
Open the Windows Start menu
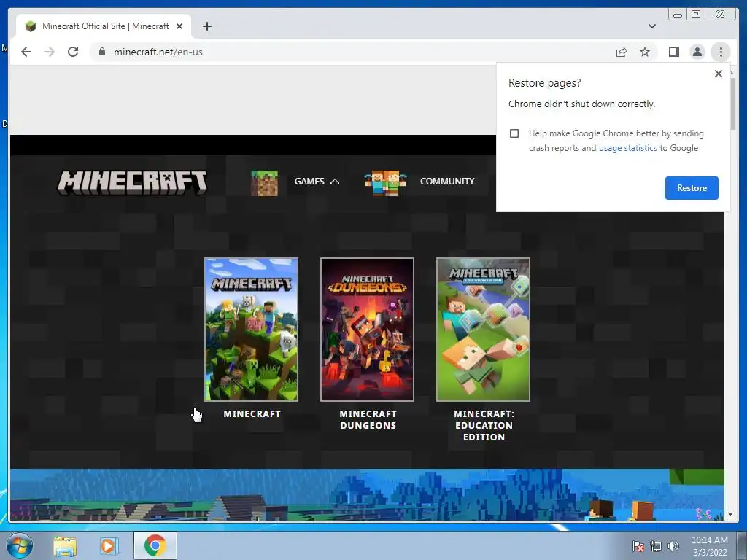click(x=19, y=545)
